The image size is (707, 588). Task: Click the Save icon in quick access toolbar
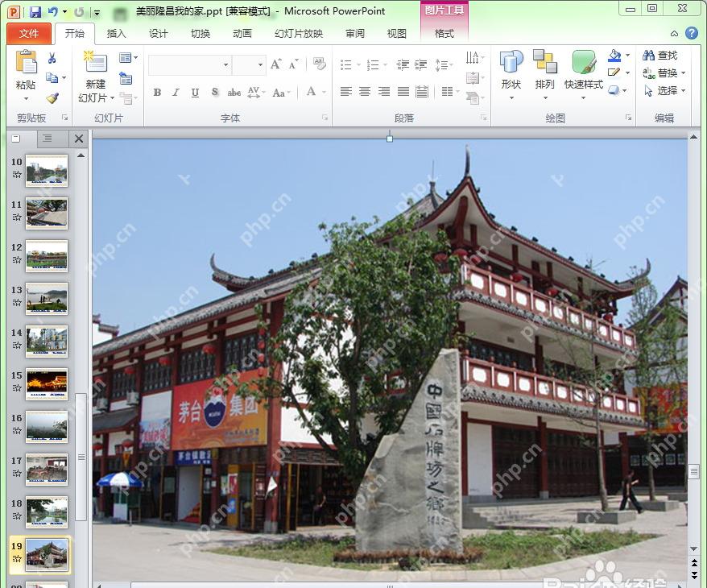click(35, 12)
